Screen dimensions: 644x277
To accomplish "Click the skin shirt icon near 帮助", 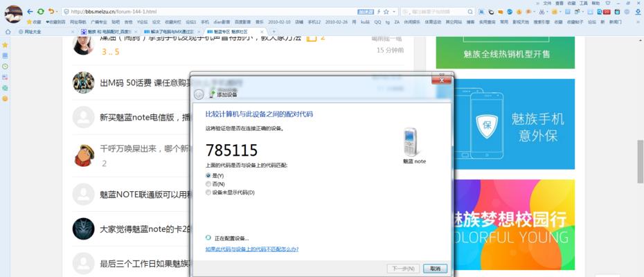I will pyautogui.click(x=608, y=3).
